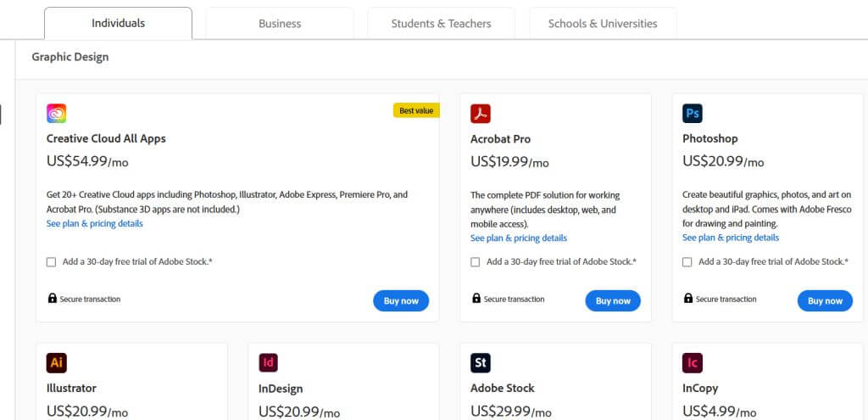Click the Best value badge

click(x=416, y=110)
